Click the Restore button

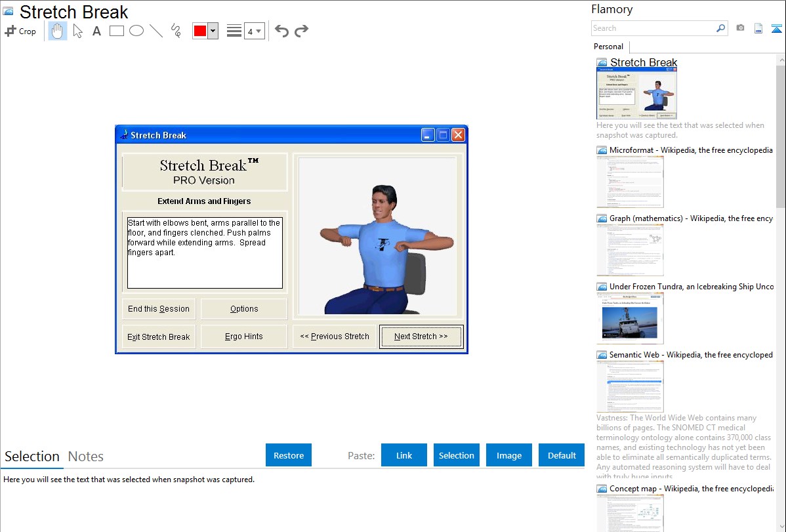point(289,455)
